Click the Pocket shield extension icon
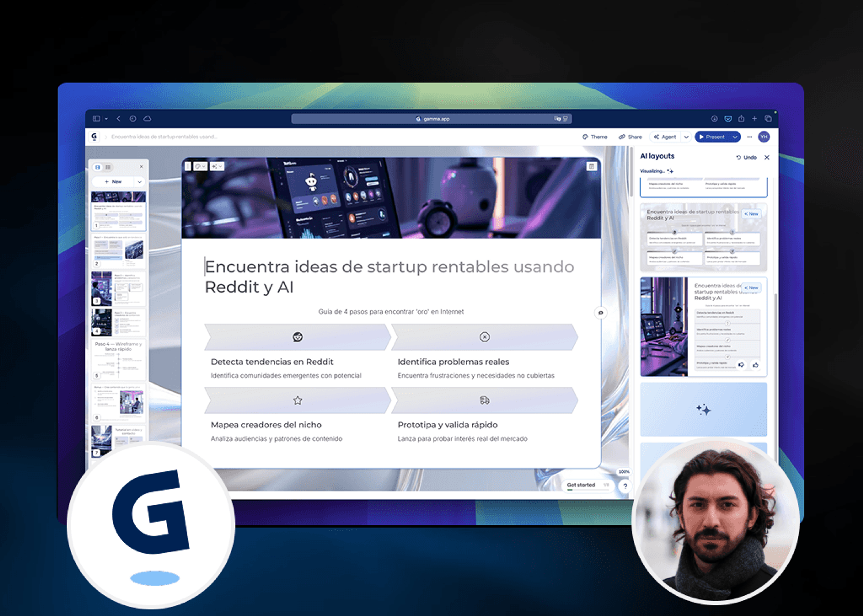Image resolution: width=863 pixels, height=616 pixels. (728, 119)
